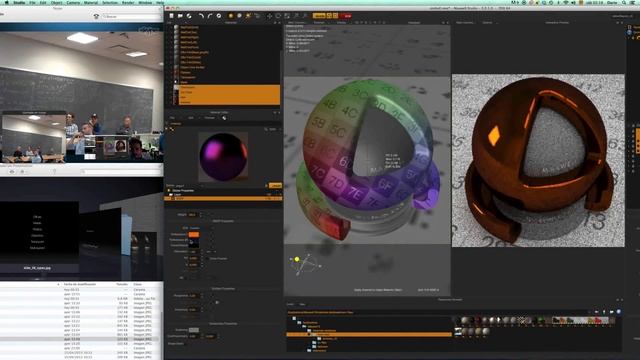Open the Studio menu in menu bar

pyautogui.click(x=19, y=2)
